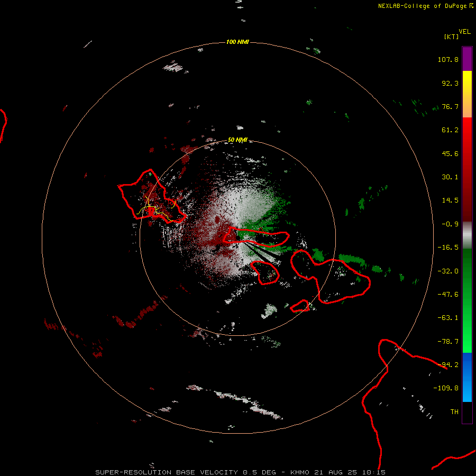Click the 76.7 legend value

click(450, 106)
